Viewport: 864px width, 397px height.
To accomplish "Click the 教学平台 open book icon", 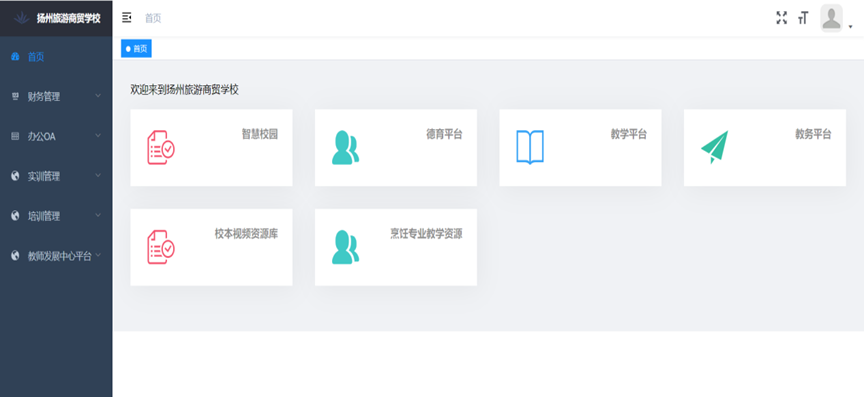I will tap(530, 147).
